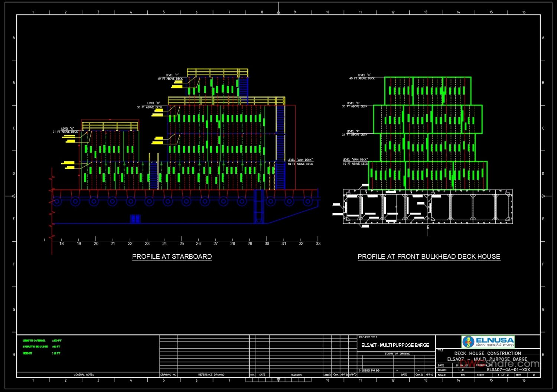Viewport: 557px width, 392px height.
Task: Click the centerline symbol below front bulkhead view
Action: (428, 227)
